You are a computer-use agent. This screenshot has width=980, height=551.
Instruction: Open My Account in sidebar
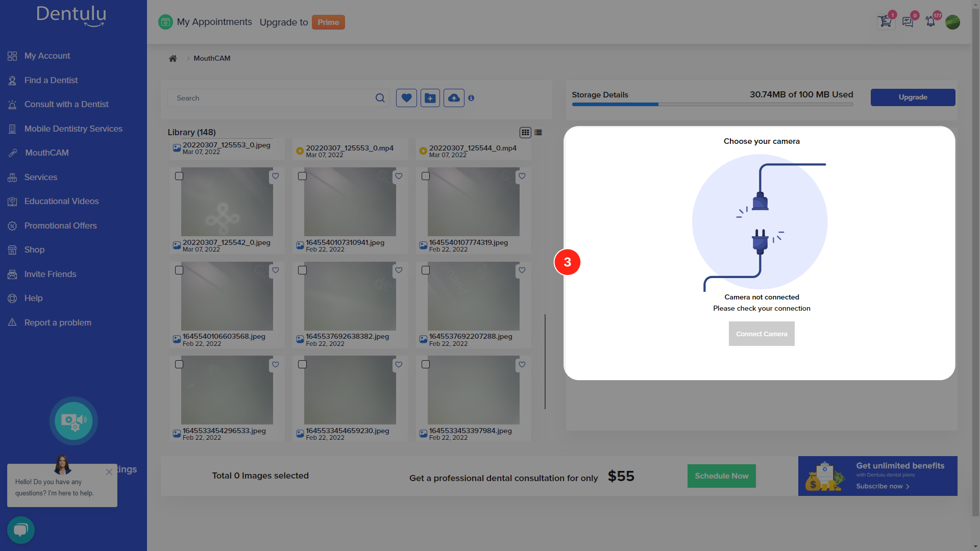click(47, 56)
